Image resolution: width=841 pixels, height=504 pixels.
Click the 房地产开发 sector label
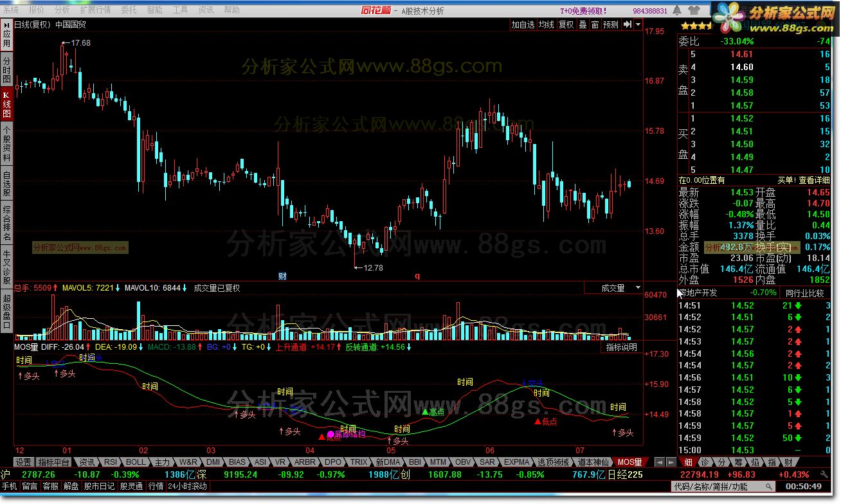[700, 293]
